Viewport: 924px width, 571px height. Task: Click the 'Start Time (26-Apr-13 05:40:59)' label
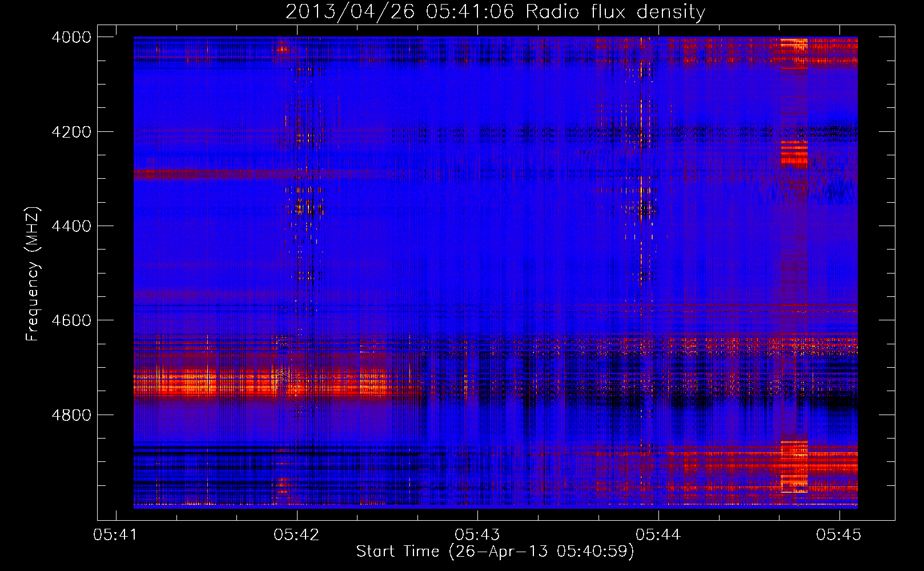click(x=495, y=552)
